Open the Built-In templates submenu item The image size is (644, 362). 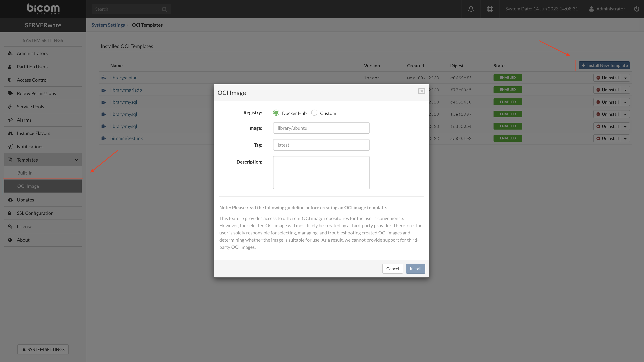tap(25, 173)
